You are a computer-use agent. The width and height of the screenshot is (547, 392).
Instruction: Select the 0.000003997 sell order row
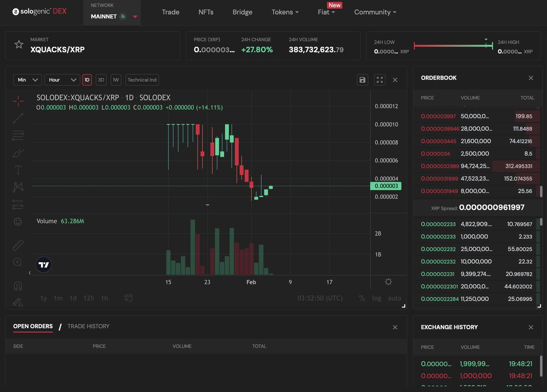click(x=476, y=116)
